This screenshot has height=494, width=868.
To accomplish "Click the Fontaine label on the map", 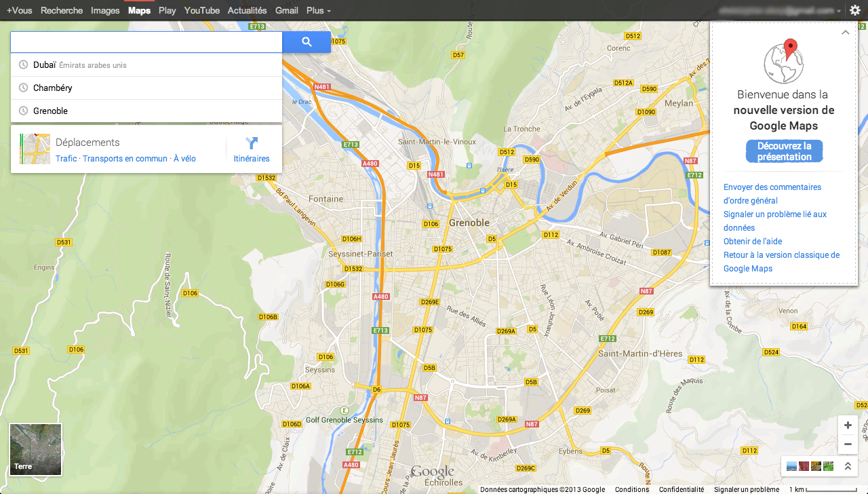I will pos(325,199).
